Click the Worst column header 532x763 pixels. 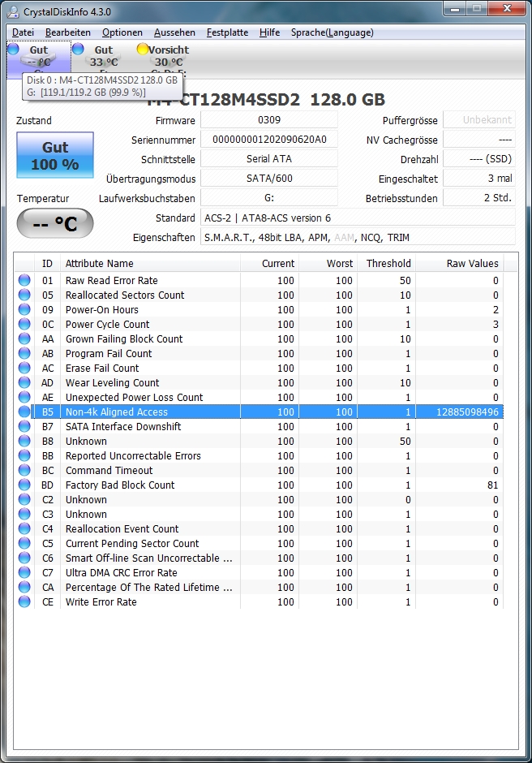coord(328,264)
